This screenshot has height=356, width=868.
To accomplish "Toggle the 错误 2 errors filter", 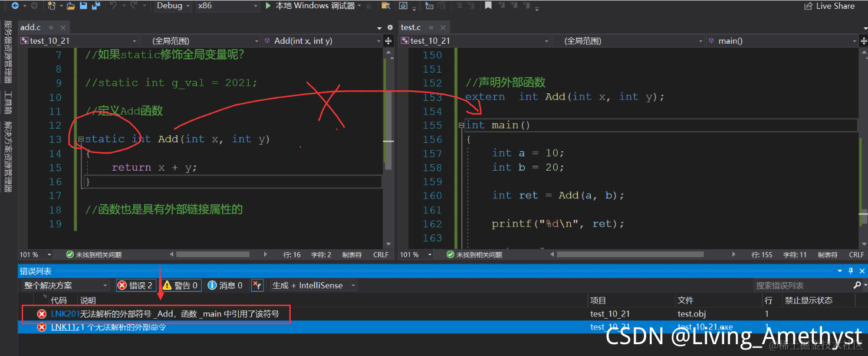I will coord(136,285).
